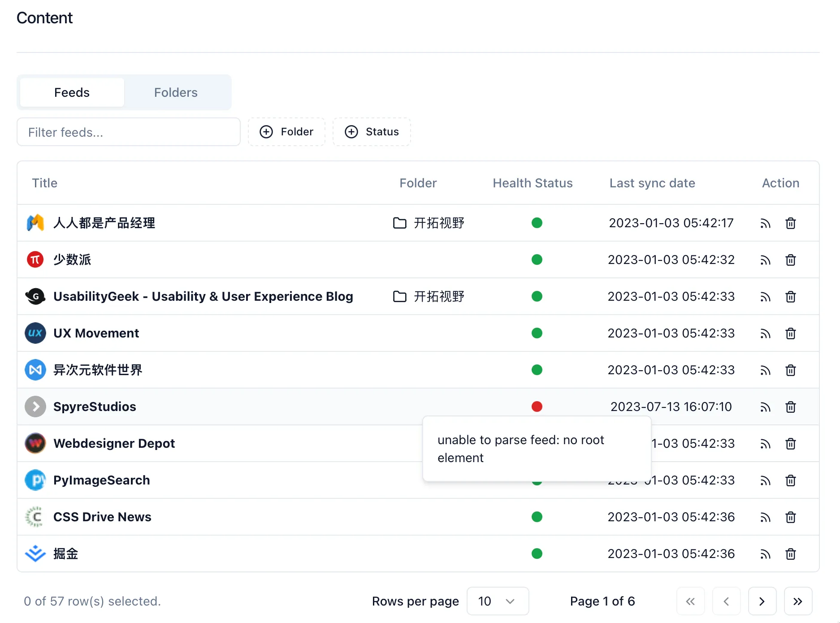
Task: Click the UsabilityGeek feed favicon
Action: (x=35, y=296)
